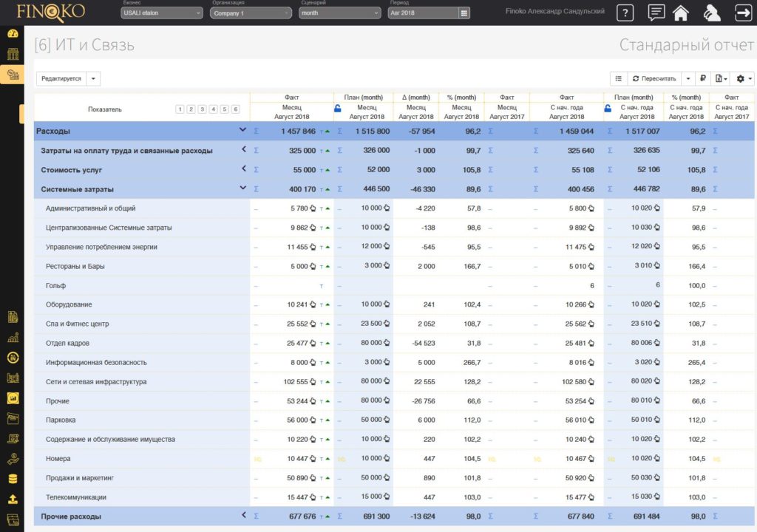Expand the Стоимость услуг row
This screenshot has height=532, width=757.
243,169
